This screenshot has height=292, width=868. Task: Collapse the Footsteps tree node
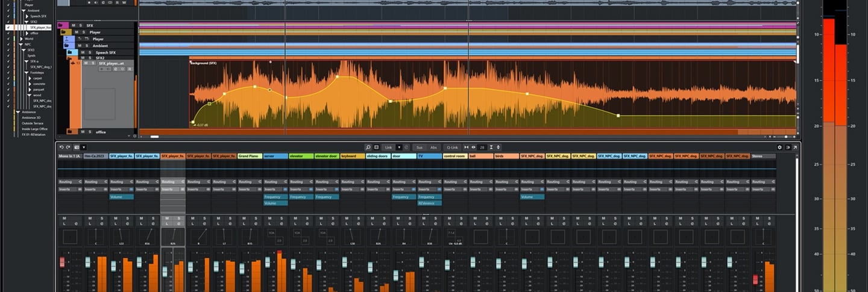27,72
